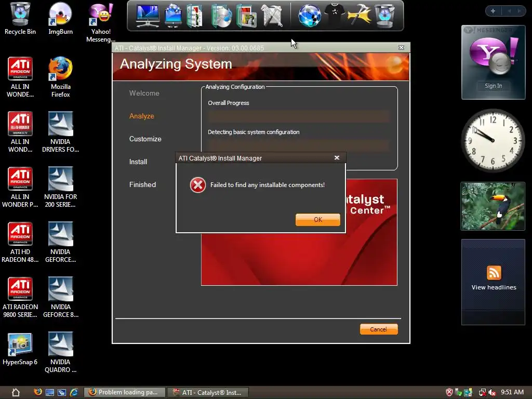The image size is (532, 399).
Task: Select NVIDIA GEFORCE 8... desktop icon
Action: point(60,298)
